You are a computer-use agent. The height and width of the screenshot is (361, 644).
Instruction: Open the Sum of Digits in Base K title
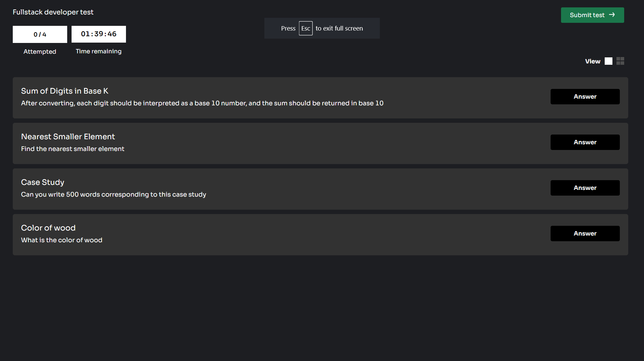[x=65, y=91]
